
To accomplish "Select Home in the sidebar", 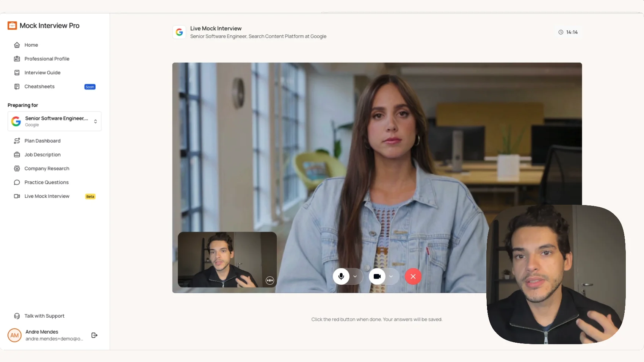I will [x=31, y=45].
